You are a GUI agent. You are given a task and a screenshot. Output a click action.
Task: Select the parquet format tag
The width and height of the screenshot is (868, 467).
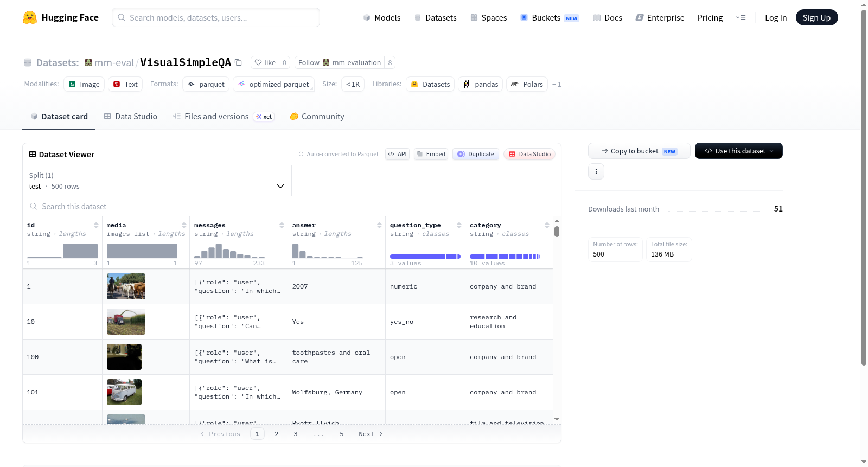pyautogui.click(x=206, y=84)
